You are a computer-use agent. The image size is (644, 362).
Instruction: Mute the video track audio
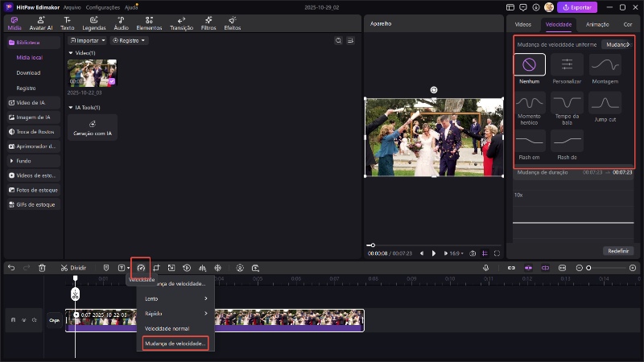35,320
